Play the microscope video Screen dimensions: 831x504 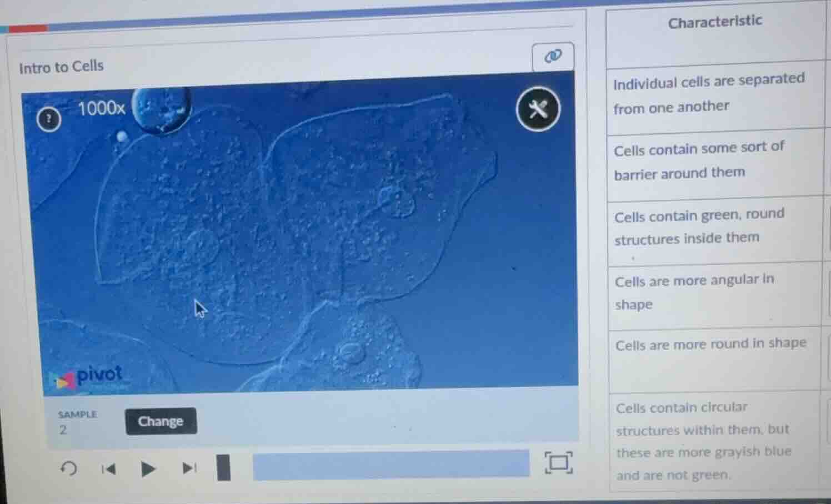[149, 468]
